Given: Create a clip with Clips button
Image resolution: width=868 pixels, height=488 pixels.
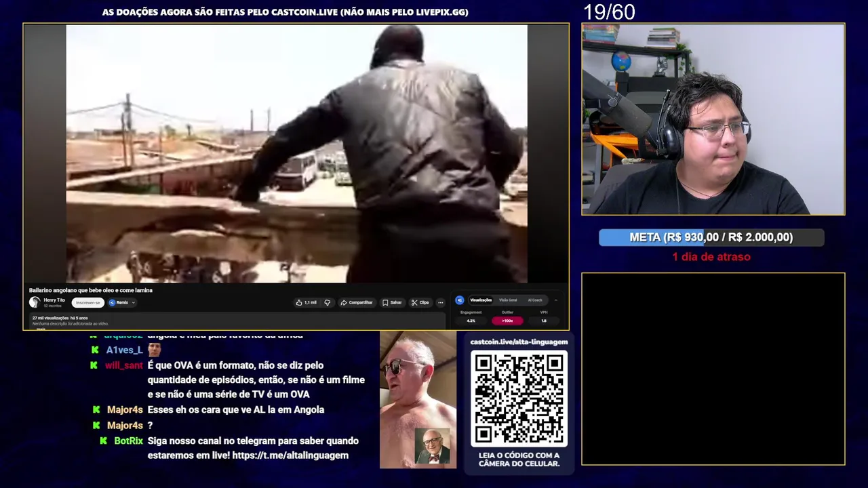Looking at the screenshot, I should tap(420, 302).
